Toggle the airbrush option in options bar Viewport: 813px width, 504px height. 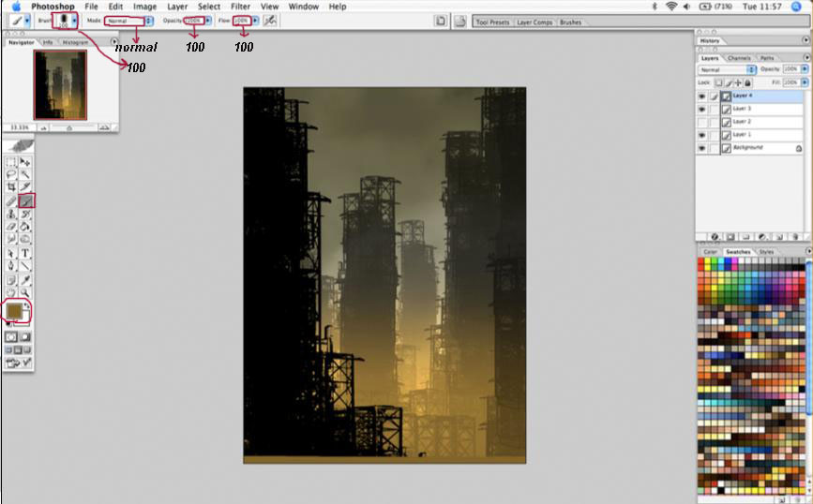270,21
